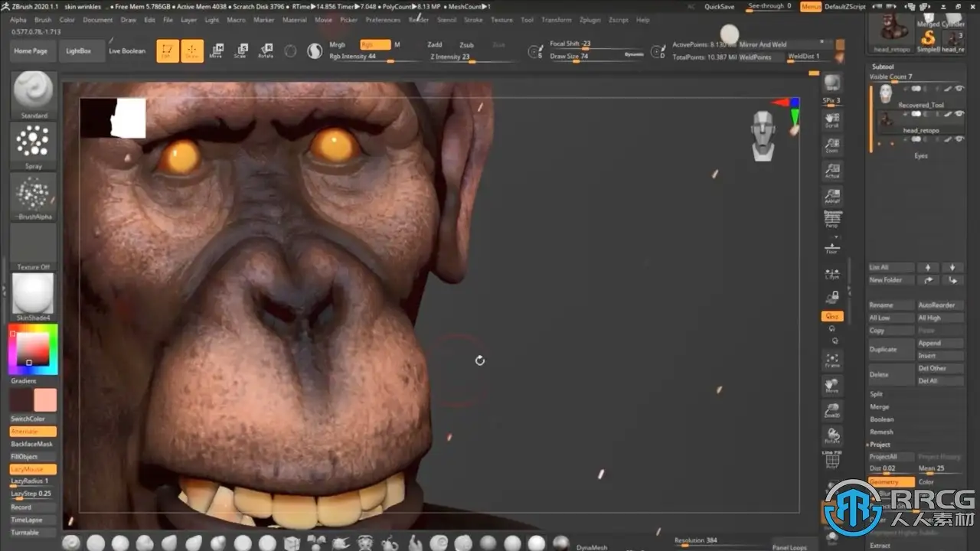The width and height of the screenshot is (980, 551).
Task: Disable the Rgb paint mode
Action: click(x=374, y=45)
